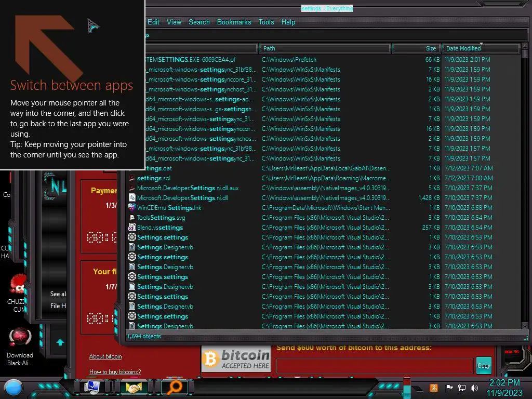This screenshot has width=532, height=399.
Task: Click the results scrollbar down arrow
Action: pos(525,325)
